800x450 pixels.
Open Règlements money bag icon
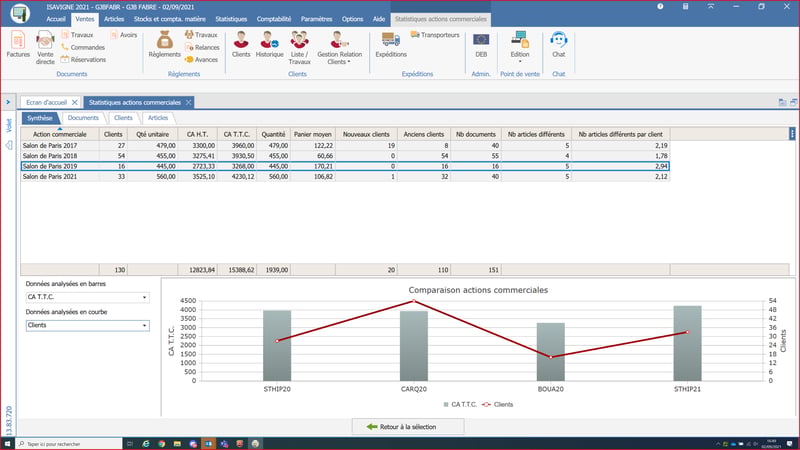(x=164, y=44)
